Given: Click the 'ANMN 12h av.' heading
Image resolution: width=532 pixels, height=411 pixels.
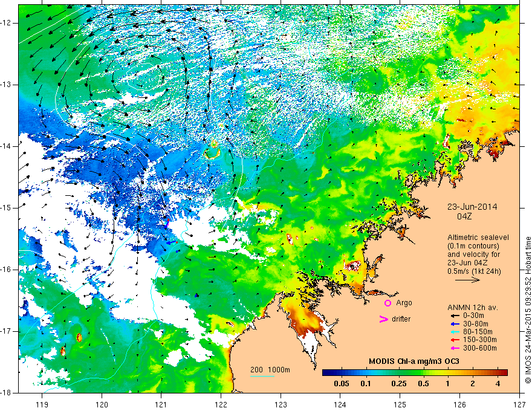Looking at the screenshot, I should click(473, 308).
